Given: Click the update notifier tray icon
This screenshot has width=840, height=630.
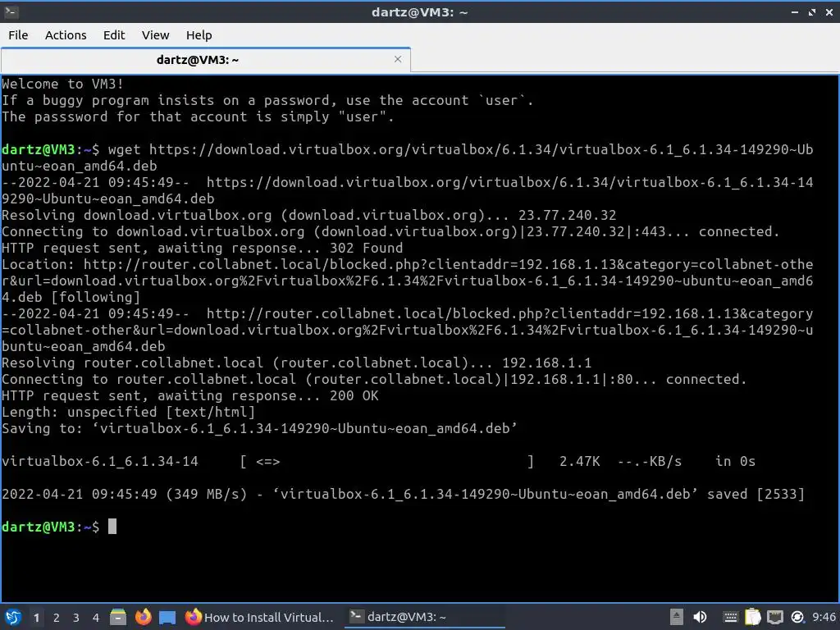Looking at the screenshot, I should tap(797, 617).
